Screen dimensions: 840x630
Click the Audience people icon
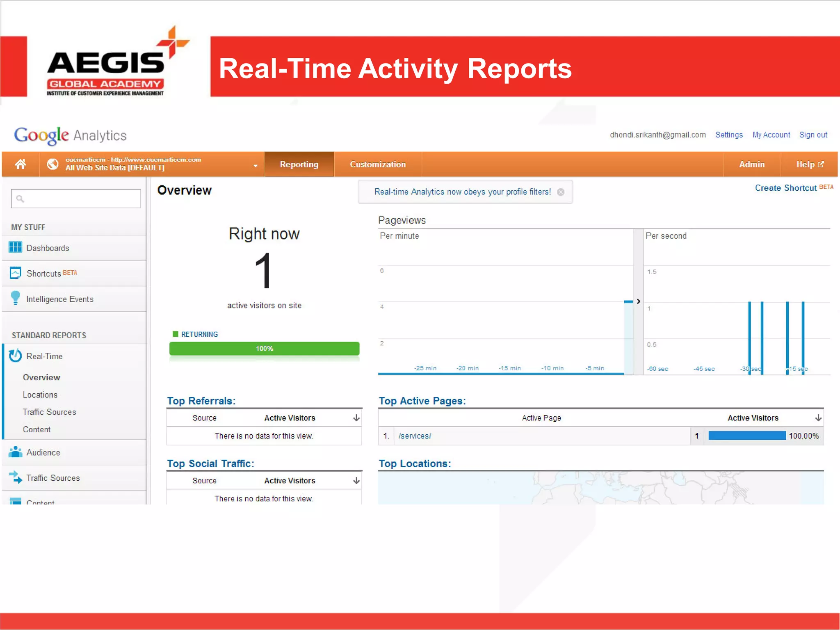(15, 452)
